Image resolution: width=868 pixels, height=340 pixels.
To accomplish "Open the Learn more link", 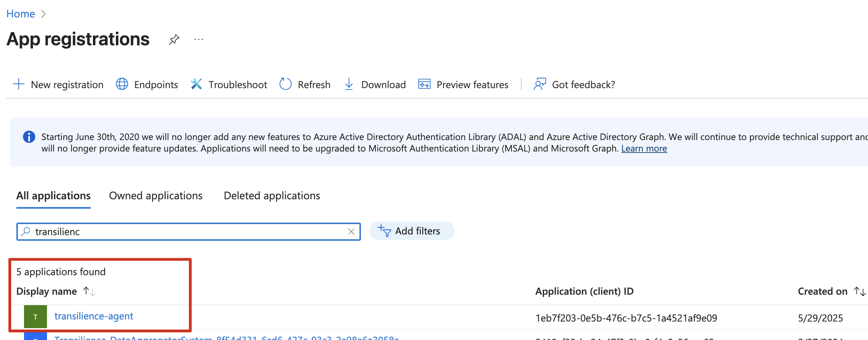I will tap(644, 149).
